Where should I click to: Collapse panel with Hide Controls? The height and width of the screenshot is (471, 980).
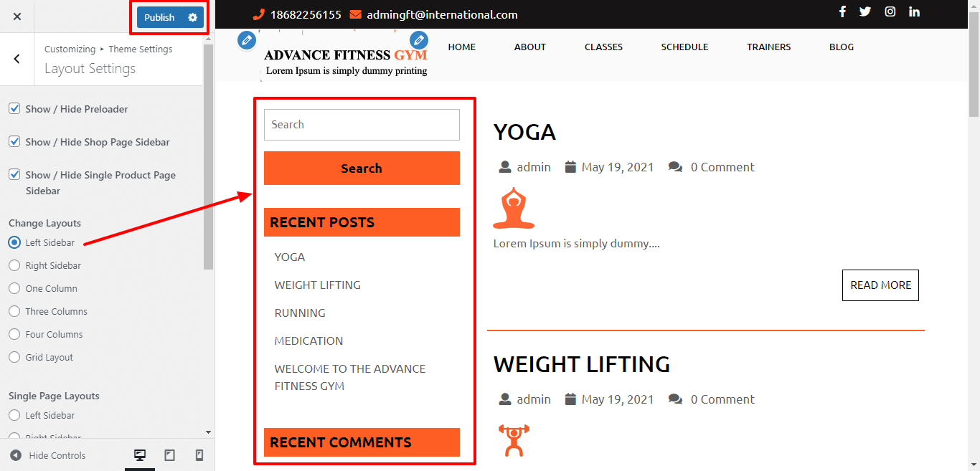[47, 455]
